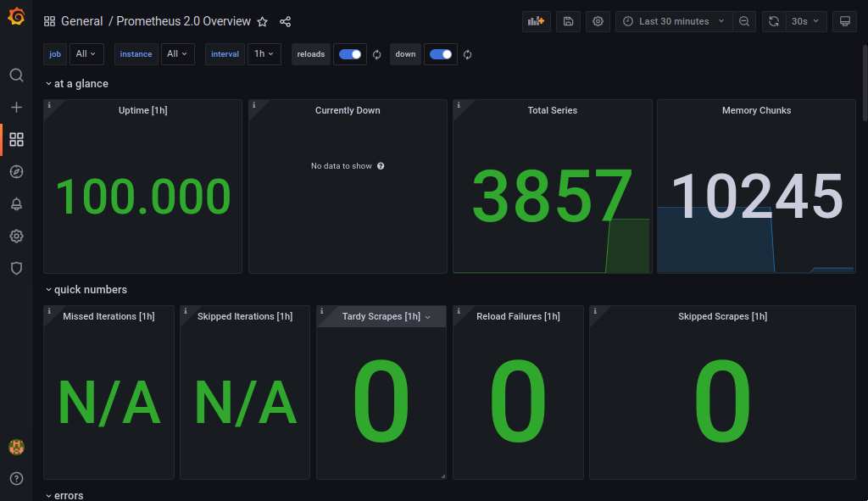
Task: Click the help icon beside No data to show
Action: click(381, 166)
